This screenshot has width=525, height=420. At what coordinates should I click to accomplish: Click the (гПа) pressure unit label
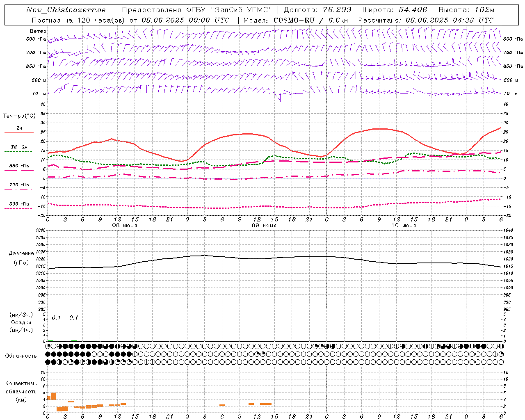pos(21,263)
